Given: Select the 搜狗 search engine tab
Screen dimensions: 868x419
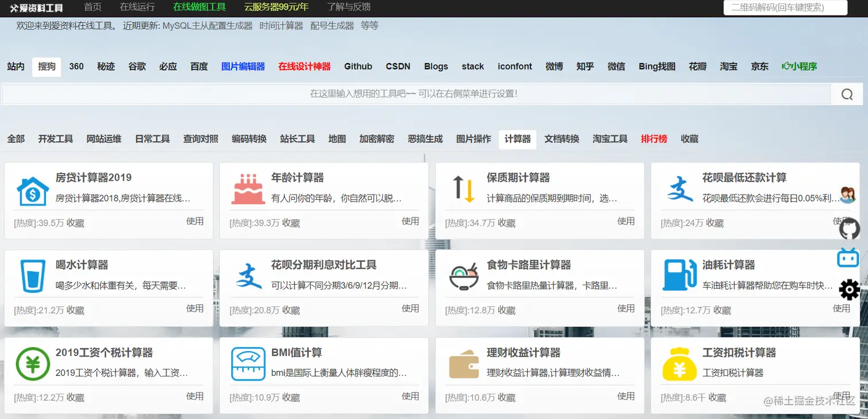Looking at the screenshot, I should pos(46,67).
